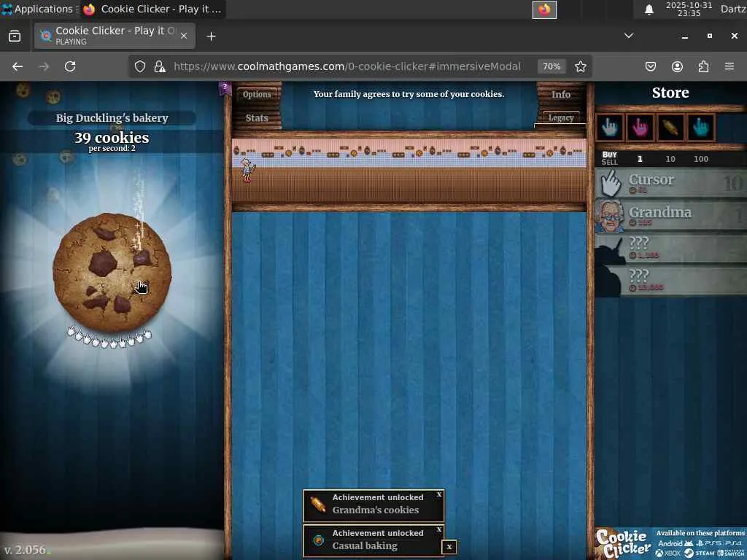Screen dimensions: 747x560
Task: Click the second ??? locked building
Action: (x=671, y=281)
